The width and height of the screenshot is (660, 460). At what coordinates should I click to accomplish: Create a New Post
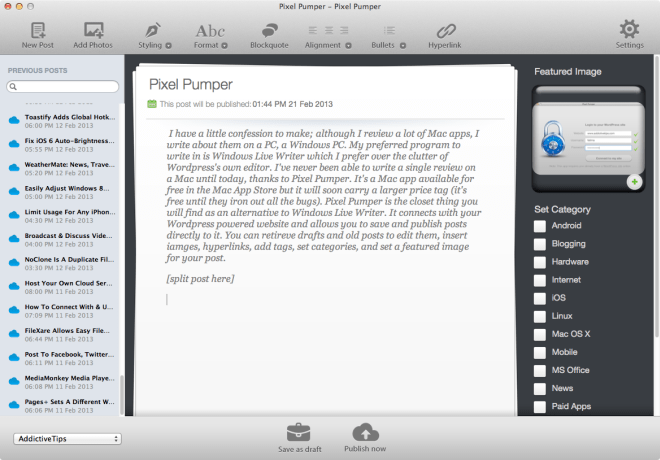coord(38,35)
